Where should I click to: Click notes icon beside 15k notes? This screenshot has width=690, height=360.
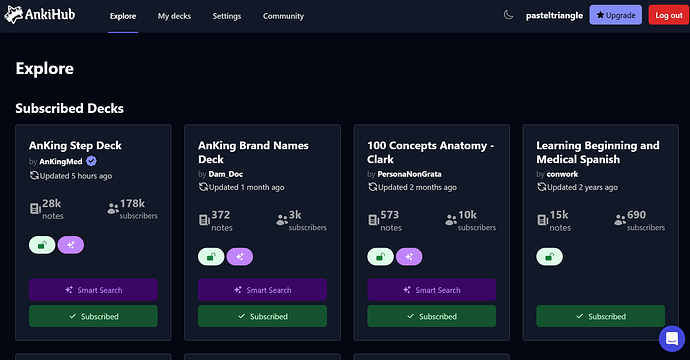[543, 220]
